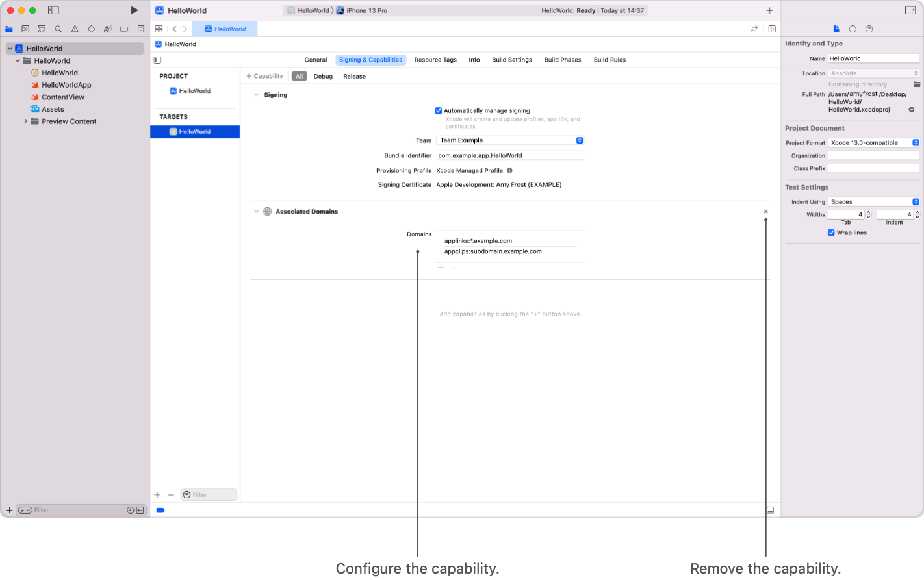The height and width of the screenshot is (580, 924).
Task: Select the All configuration filter
Action: (x=299, y=77)
